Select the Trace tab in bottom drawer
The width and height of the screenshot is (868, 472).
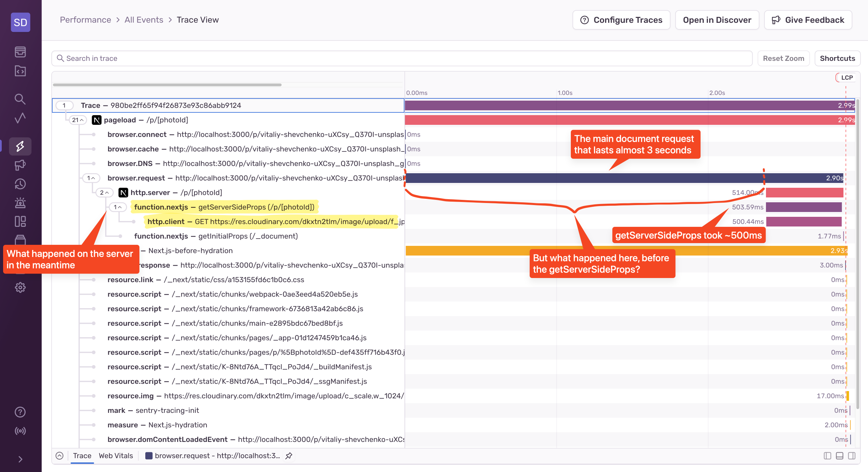82,456
